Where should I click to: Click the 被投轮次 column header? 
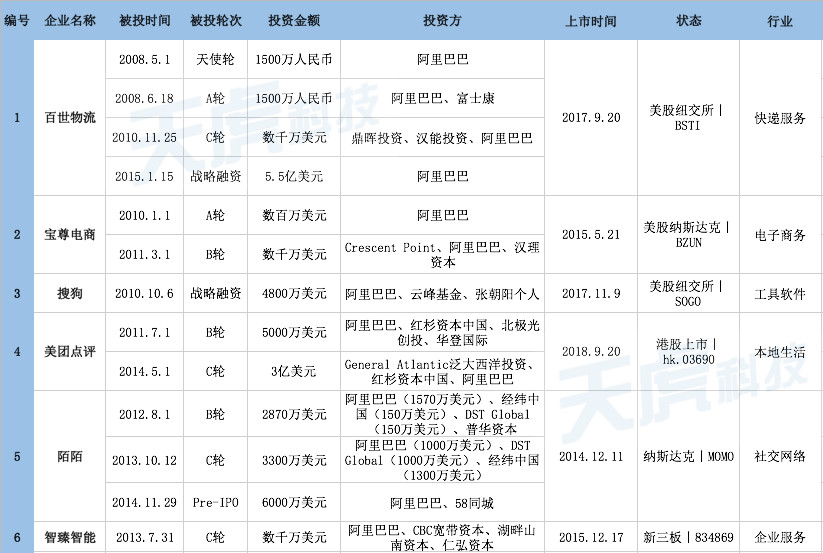point(216,20)
